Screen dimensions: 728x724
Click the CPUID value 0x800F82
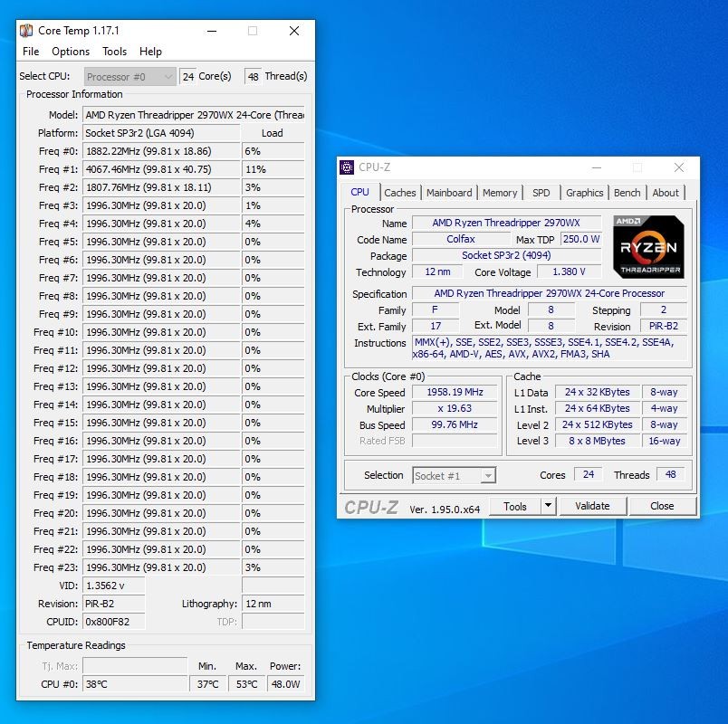click(114, 622)
